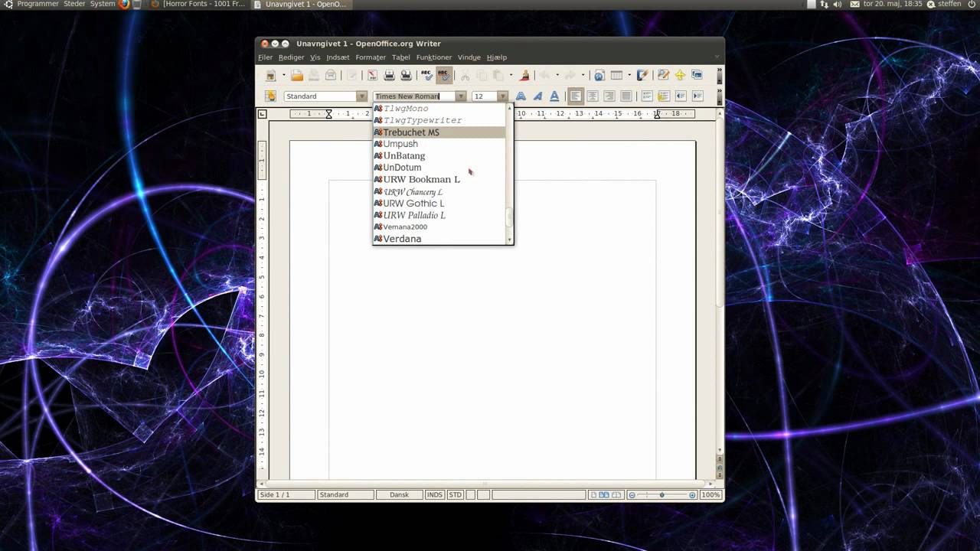Enable Align Left paragraph alignment
Screen dimensions: 980x551
(x=575, y=96)
